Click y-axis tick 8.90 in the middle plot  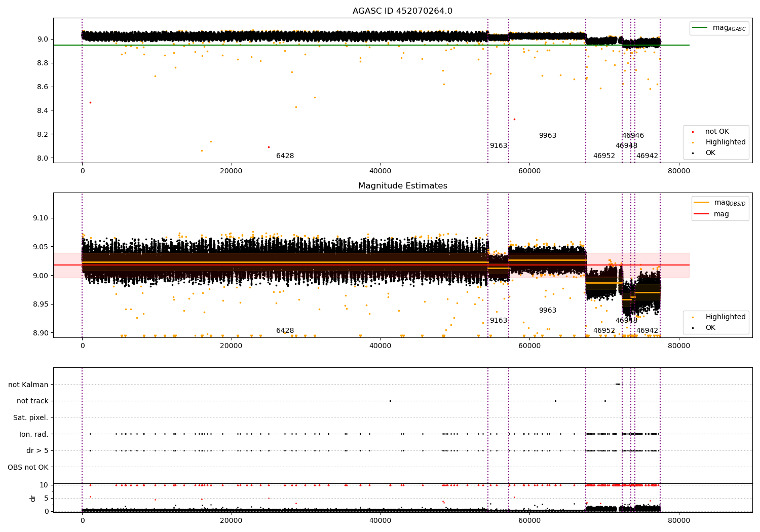41,333
